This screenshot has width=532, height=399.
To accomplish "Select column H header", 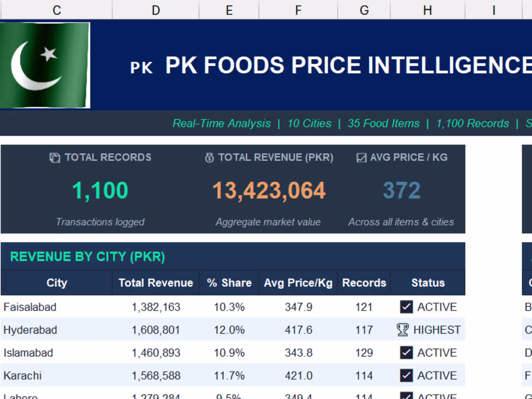I will (428, 10).
